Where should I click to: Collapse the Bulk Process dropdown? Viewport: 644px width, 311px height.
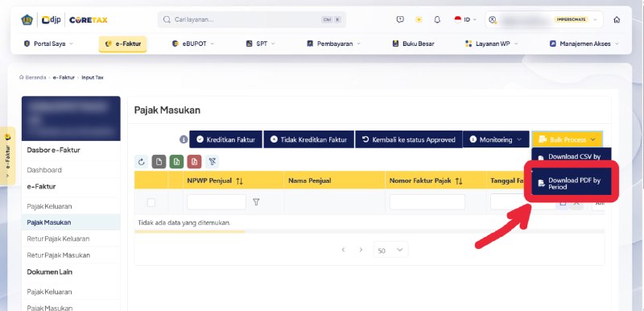pos(567,139)
